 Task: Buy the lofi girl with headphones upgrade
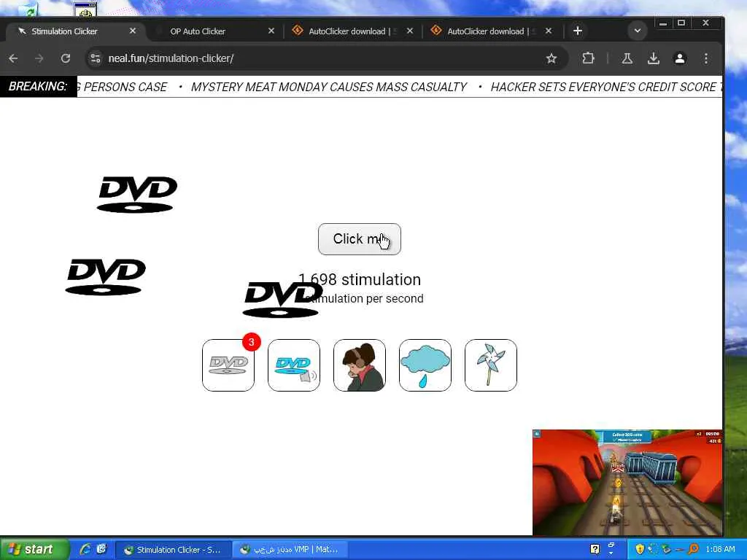coord(360,365)
